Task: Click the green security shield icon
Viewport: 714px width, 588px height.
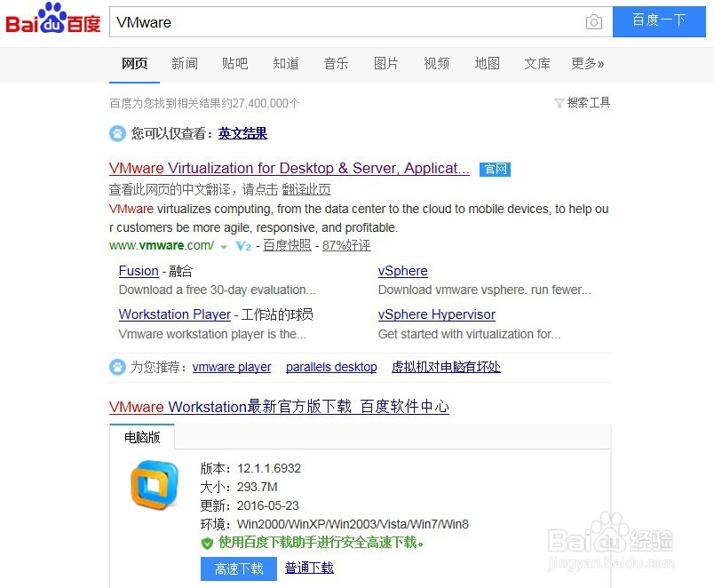Action: 207,543
